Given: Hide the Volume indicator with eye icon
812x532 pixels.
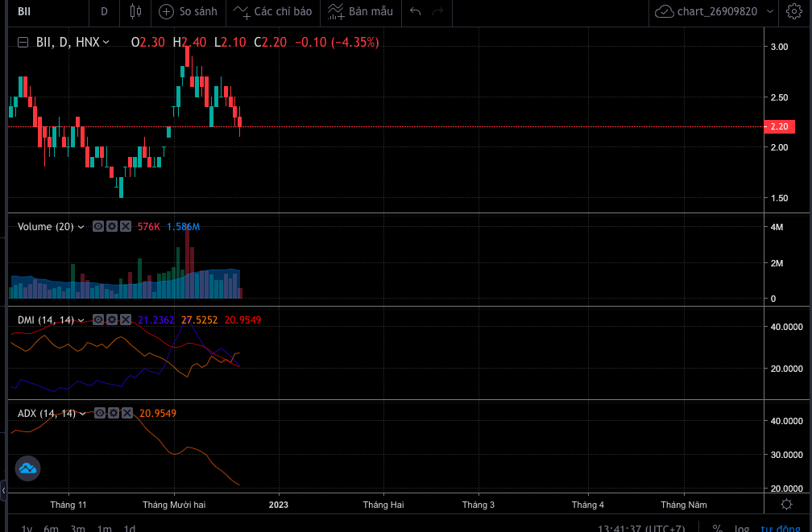Looking at the screenshot, I should pyautogui.click(x=98, y=226).
